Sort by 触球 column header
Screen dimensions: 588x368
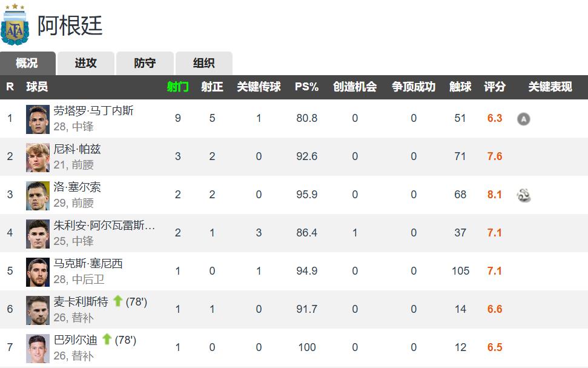click(x=460, y=87)
